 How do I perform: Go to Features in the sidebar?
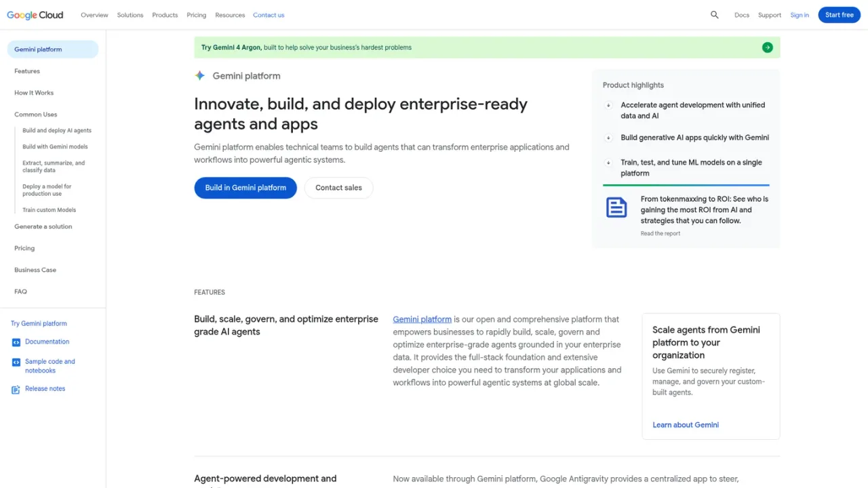point(27,71)
